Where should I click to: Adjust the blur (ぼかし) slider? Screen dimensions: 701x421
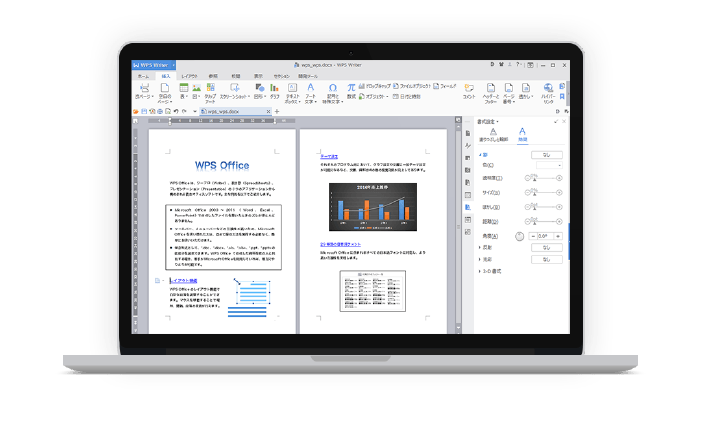click(x=543, y=207)
